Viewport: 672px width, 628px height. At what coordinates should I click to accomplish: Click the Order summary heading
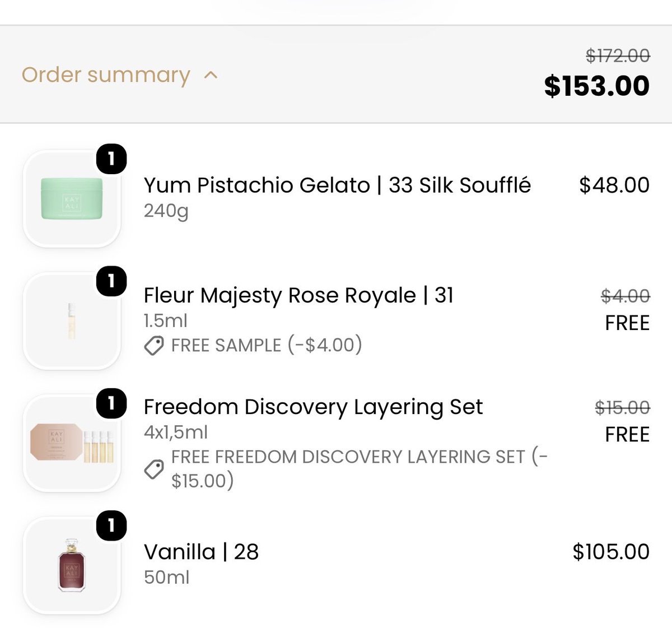pyautogui.click(x=106, y=75)
